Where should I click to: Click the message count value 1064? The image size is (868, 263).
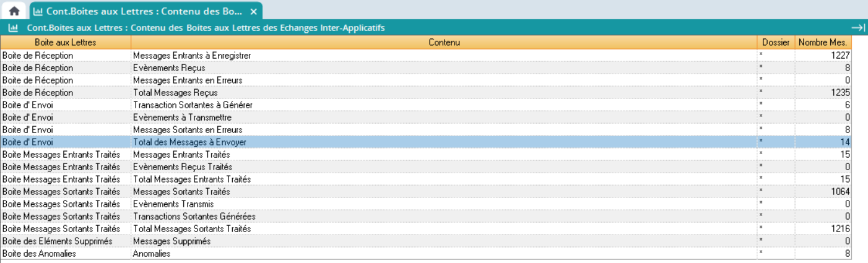coord(840,192)
